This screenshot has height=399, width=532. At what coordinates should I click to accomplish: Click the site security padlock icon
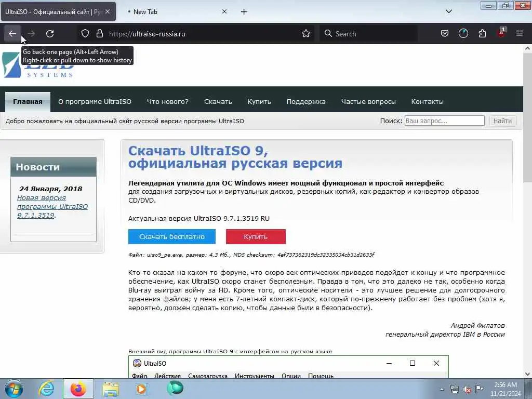point(99,34)
